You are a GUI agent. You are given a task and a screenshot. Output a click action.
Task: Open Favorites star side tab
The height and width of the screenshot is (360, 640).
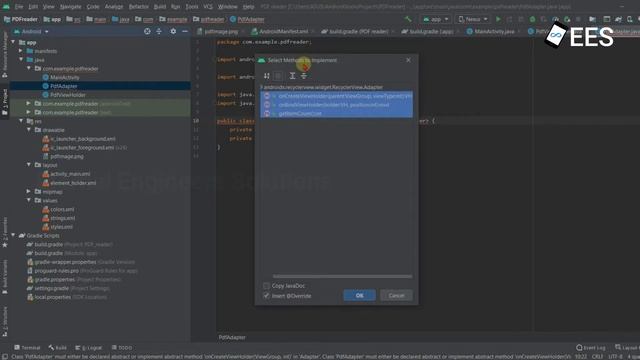click(x=4, y=233)
